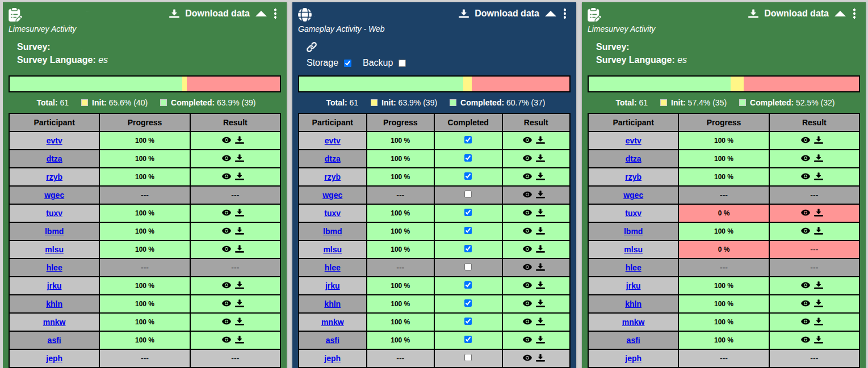Open participant jeph in the left Limesurvey panel
868x368 pixels.
[x=54, y=358]
